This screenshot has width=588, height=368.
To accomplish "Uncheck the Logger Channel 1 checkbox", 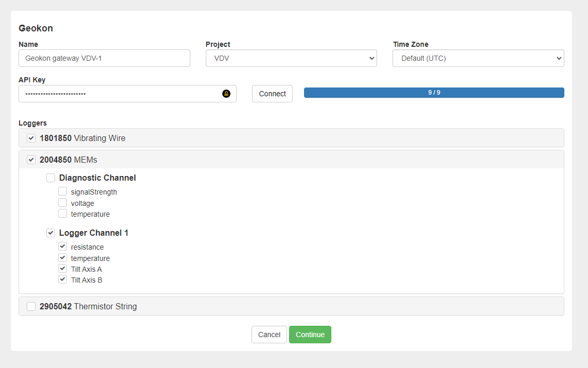I will (x=50, y=233).
